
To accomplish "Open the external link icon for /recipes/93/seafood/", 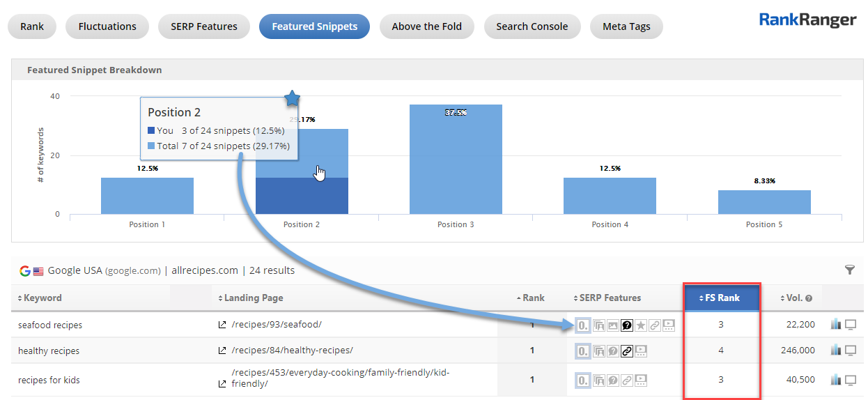I will click(x=222, y=325).
